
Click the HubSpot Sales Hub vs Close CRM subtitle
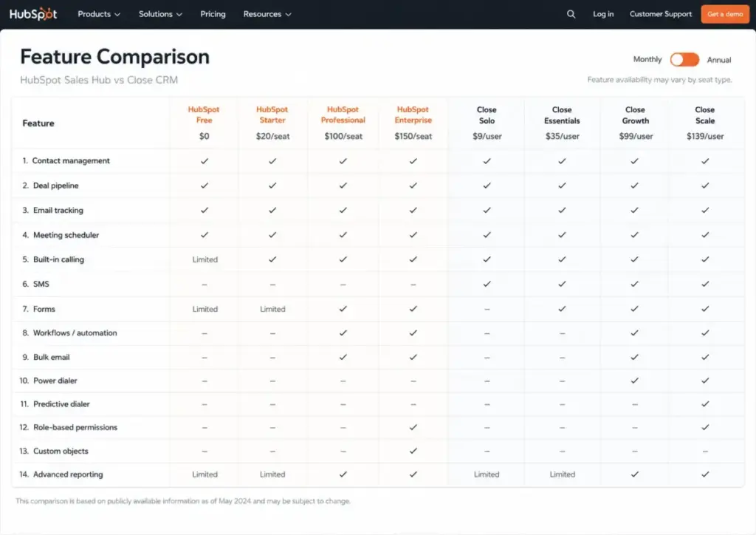tap(99, 80)
